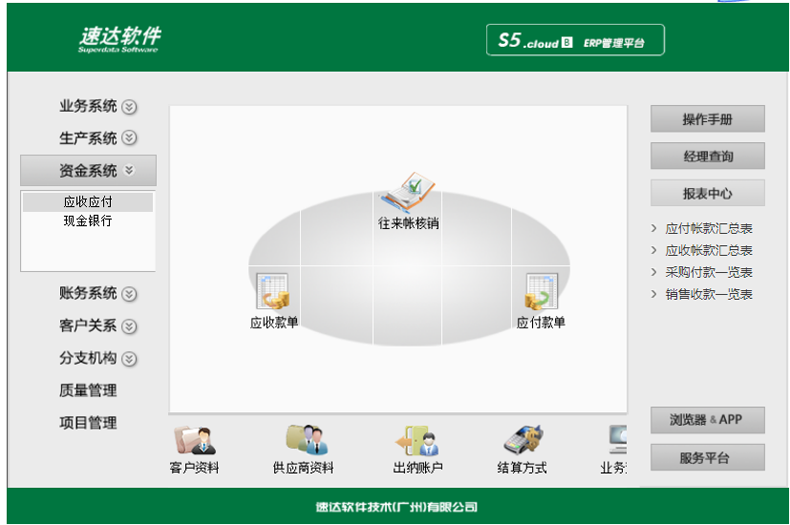The width and height of the screenshot is (790, 525).
Task: Open 应收帐款汇总表 report link
Action: pos(708,250)
